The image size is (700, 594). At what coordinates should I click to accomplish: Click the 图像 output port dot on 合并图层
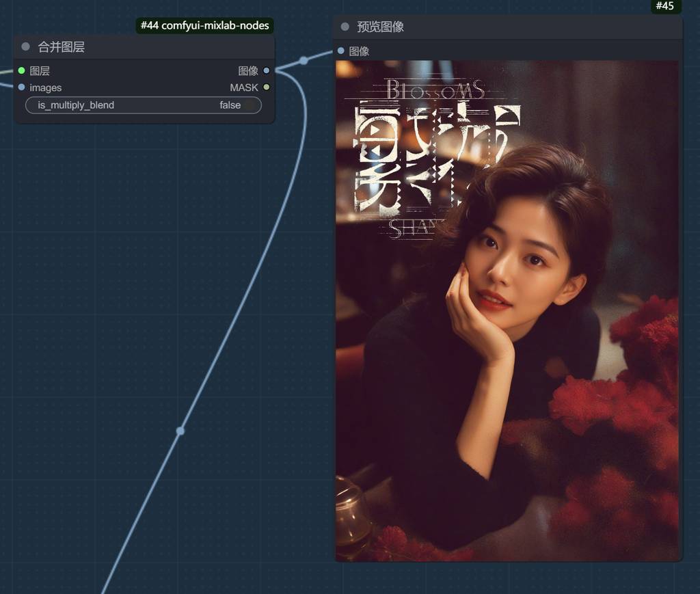coord(267,70)
